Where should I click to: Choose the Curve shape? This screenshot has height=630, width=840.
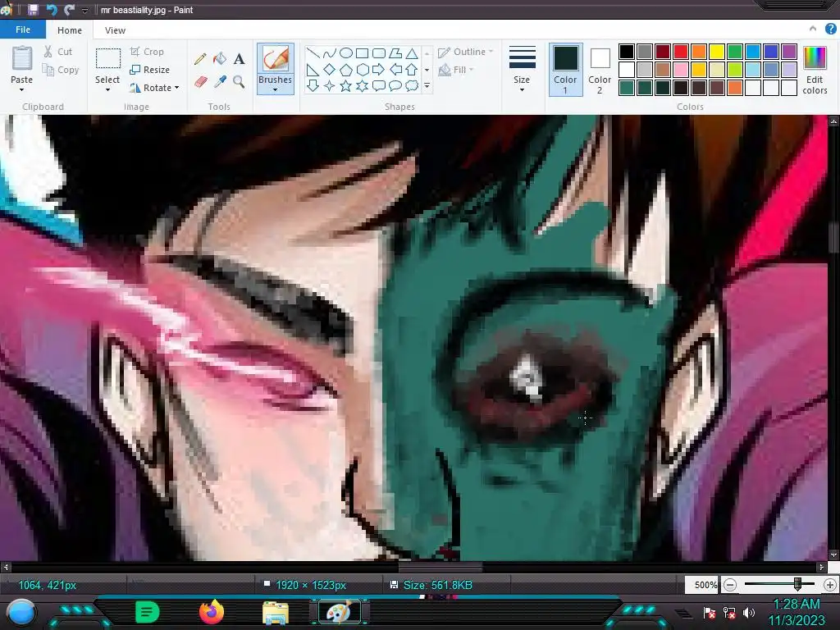pyautogui.click(x=330, y=52)
